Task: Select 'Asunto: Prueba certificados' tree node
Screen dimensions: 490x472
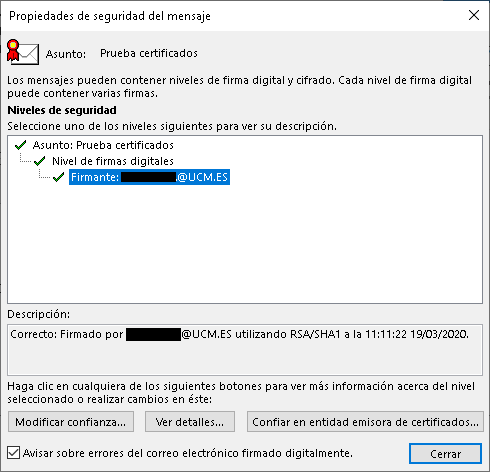Action: pos(103,145)
